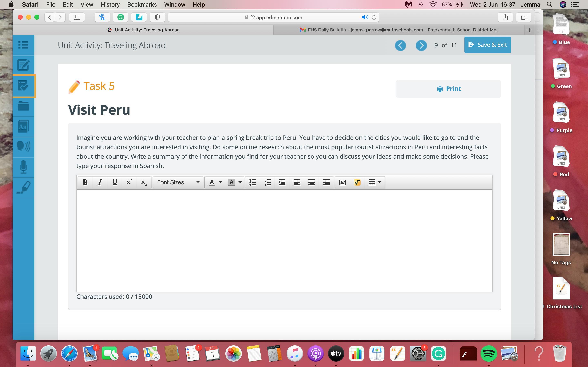
Task: Insert a bulleted list
Action: tap(253, 182)
